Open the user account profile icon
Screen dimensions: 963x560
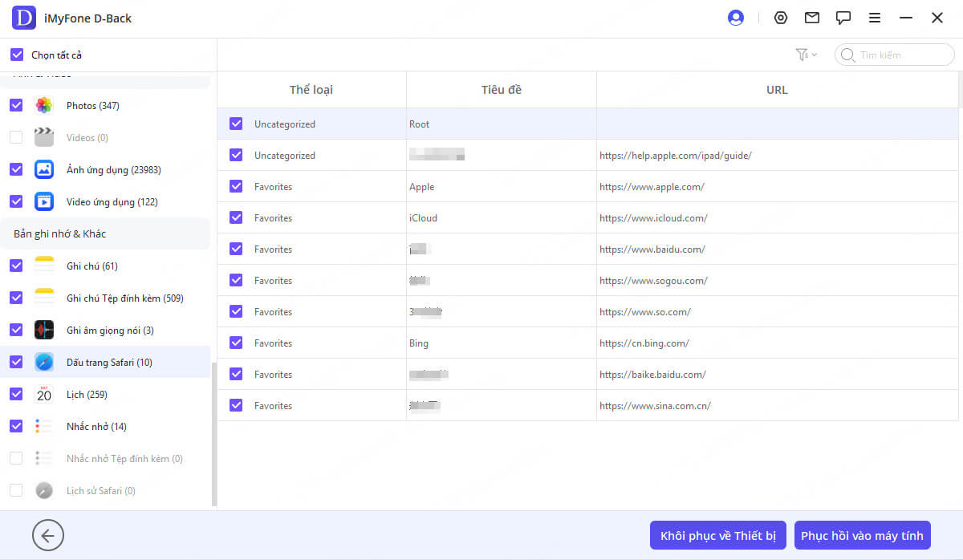point(735,18)
